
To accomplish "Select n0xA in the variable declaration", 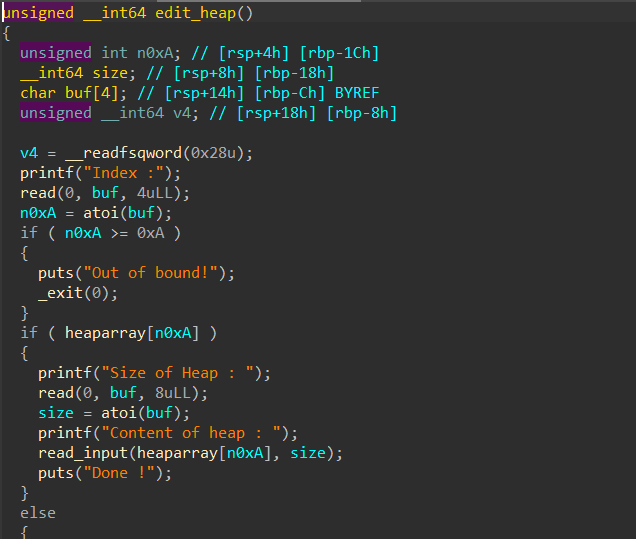I will [155, 53].
